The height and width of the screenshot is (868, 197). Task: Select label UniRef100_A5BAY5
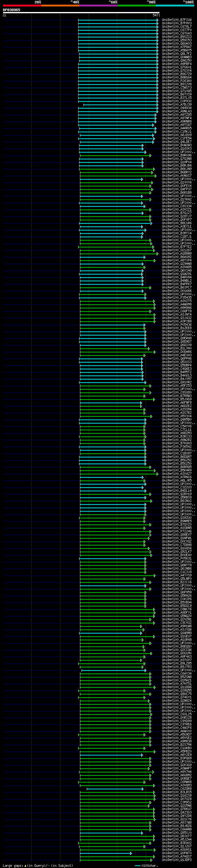[x=176, y=50]
